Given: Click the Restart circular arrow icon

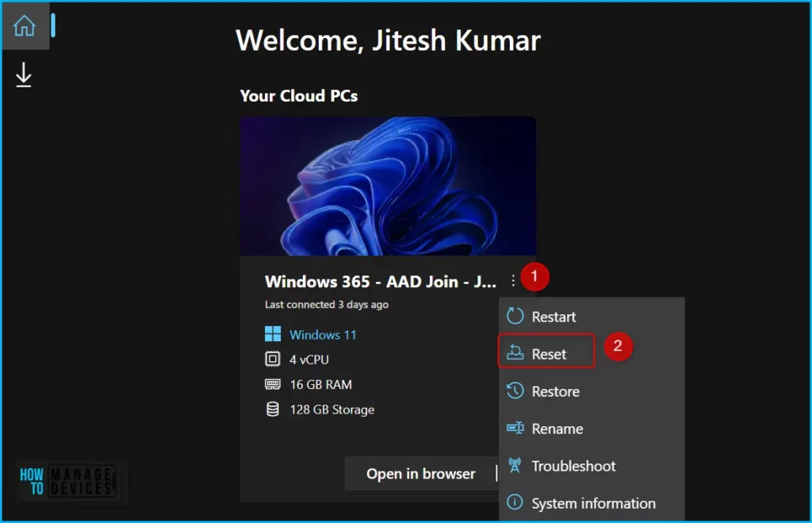Looking at the screenshot, I should point(515,316).
